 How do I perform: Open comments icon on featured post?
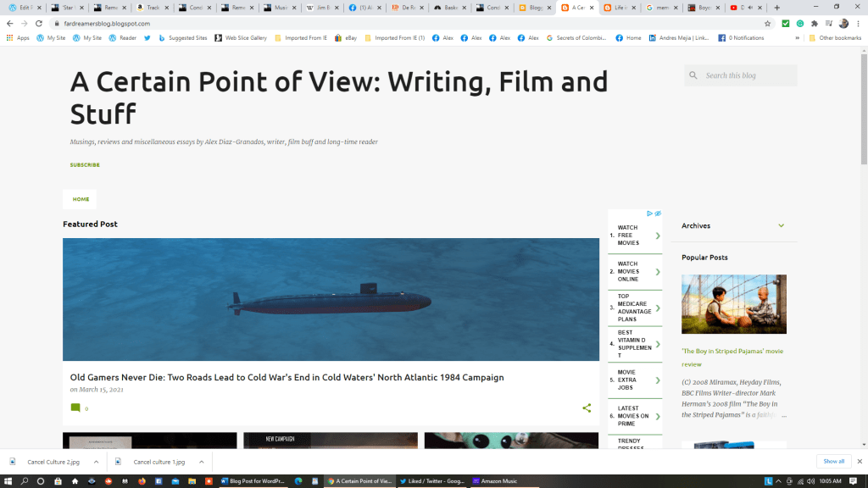(x=75, y=408)
